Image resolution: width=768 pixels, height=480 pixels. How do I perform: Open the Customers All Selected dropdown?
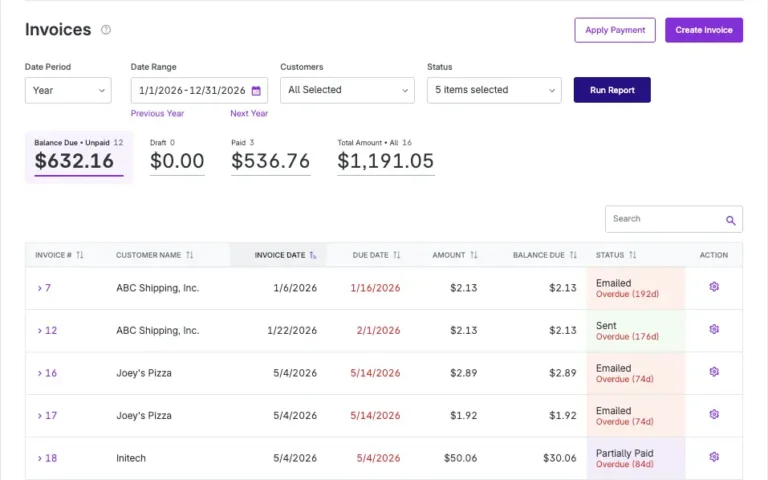click(347, 90)
